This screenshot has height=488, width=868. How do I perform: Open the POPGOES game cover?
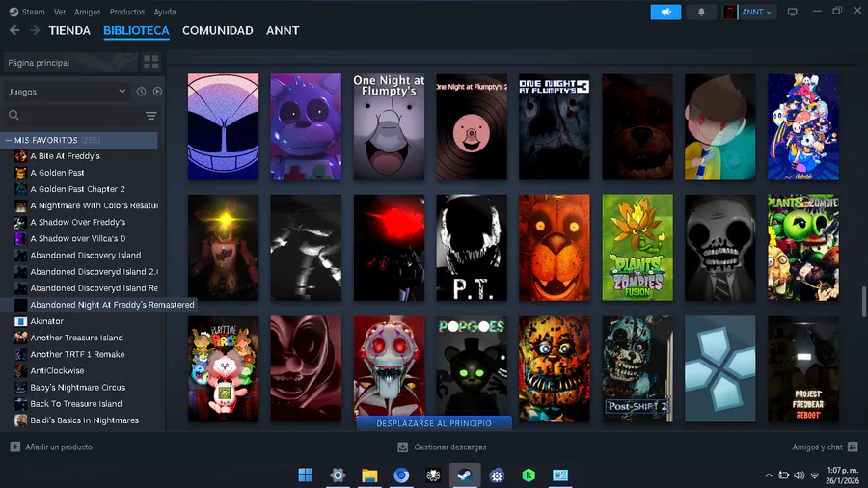pos(472,369)
